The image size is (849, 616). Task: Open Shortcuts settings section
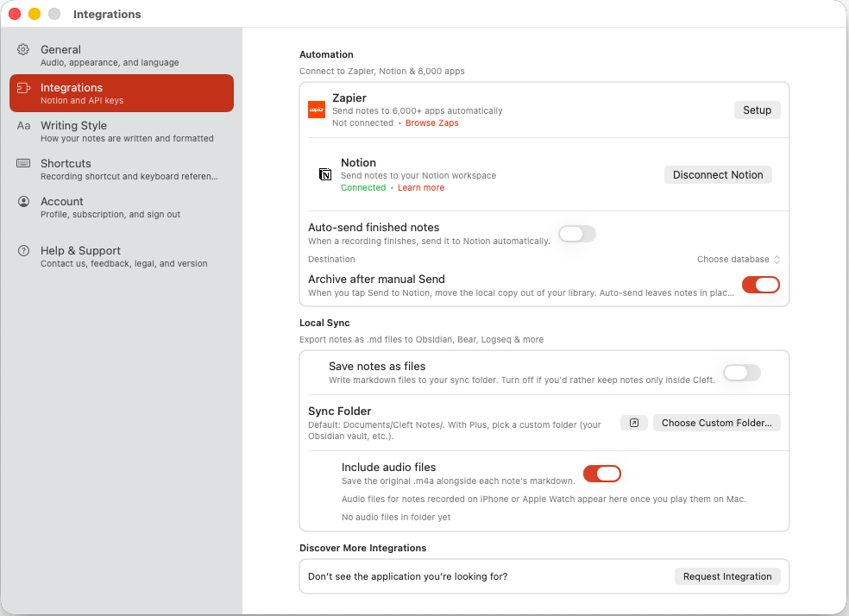click(x=122, y=169)
